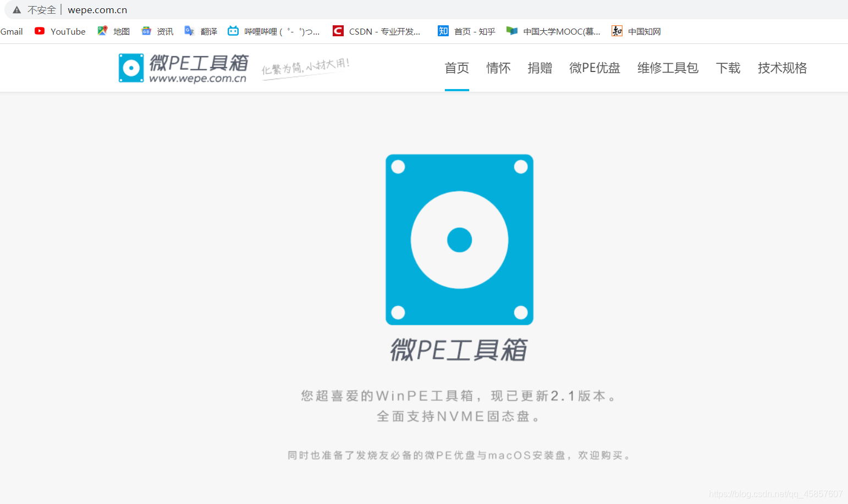Click the www.wepe.com.cn logo text
The width and height of the screenshot is (848, 504).
[198, 79]
